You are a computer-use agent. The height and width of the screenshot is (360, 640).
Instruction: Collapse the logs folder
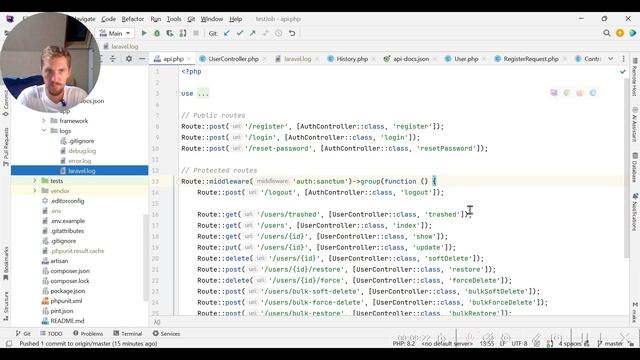tap(44, 131)
